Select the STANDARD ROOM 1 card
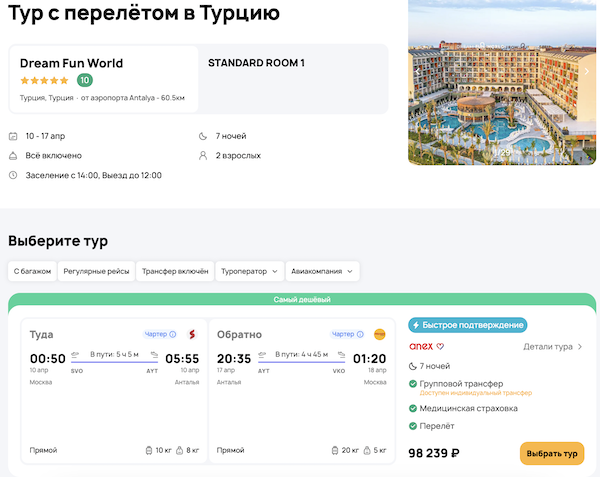The width and height of the screenshot is (600, 477). [293, 79]
